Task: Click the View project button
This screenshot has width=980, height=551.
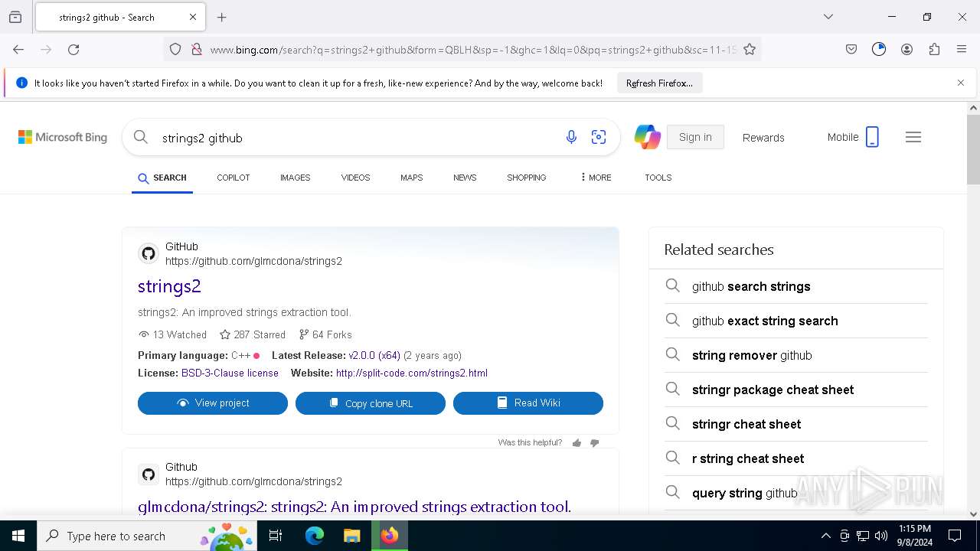Action: tap(213, 403)
